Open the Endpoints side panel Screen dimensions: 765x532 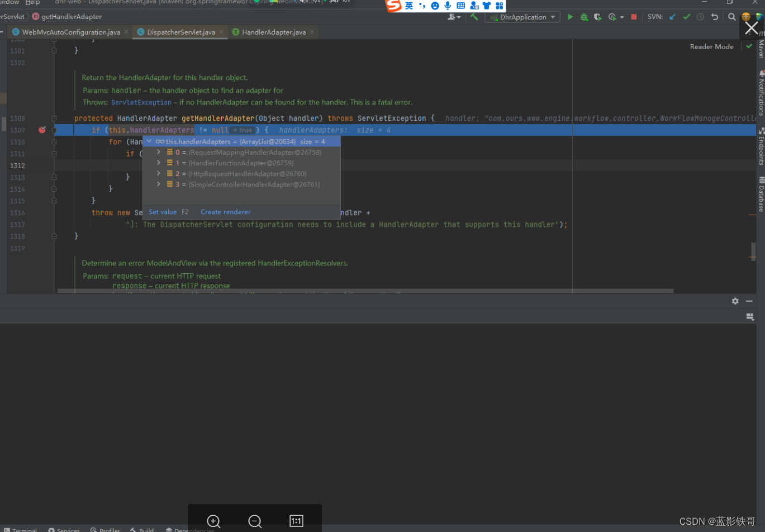click(x=761, y=146)
